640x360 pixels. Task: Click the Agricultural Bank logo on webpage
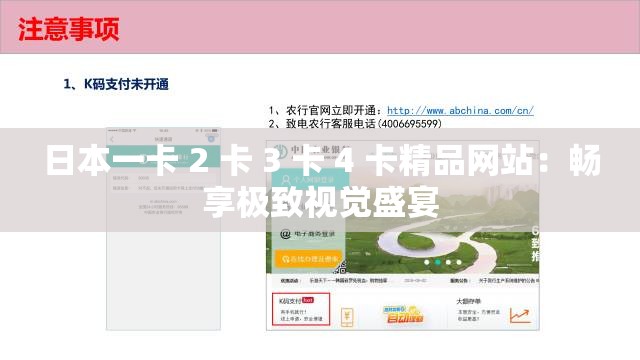280,151
